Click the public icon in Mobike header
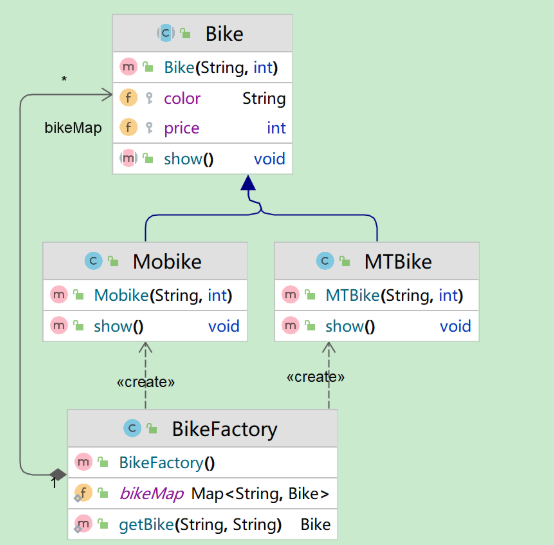 pyautogui.click(x=113, y=261)
